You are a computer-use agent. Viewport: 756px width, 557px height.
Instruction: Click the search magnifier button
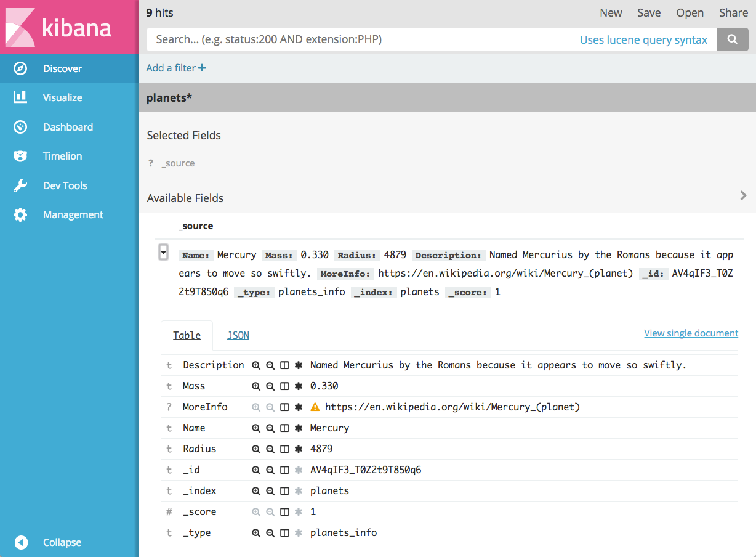[x=733, y=39]
